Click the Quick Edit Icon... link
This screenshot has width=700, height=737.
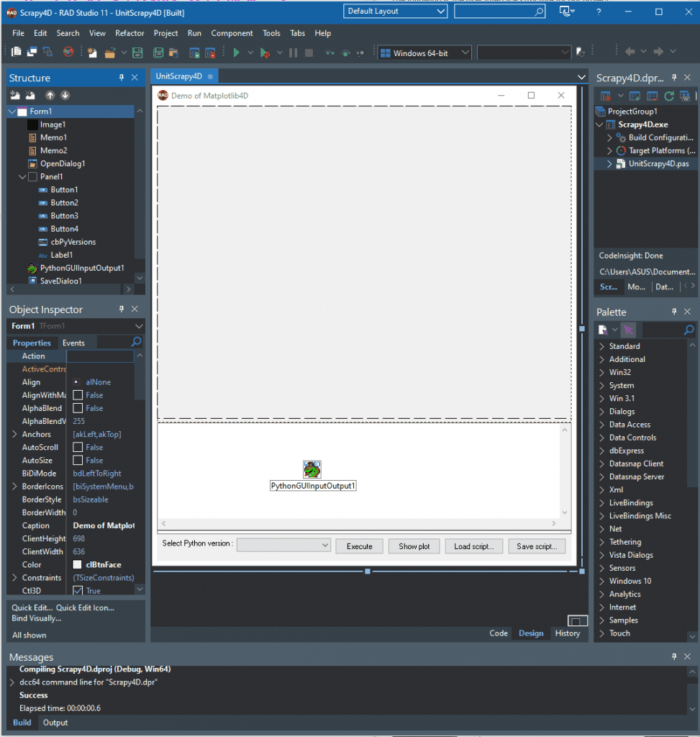click(x=85, y=607)
